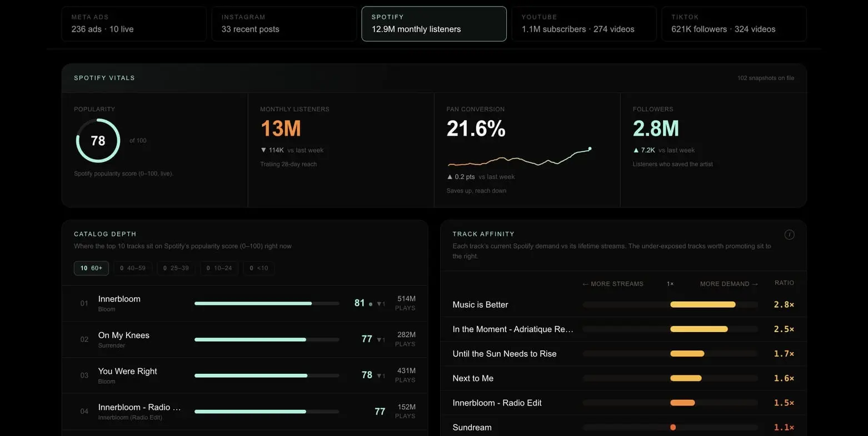Enable the 25–39 popularity filter chip
Screen dimensions: 868x436
pos(176,268)
